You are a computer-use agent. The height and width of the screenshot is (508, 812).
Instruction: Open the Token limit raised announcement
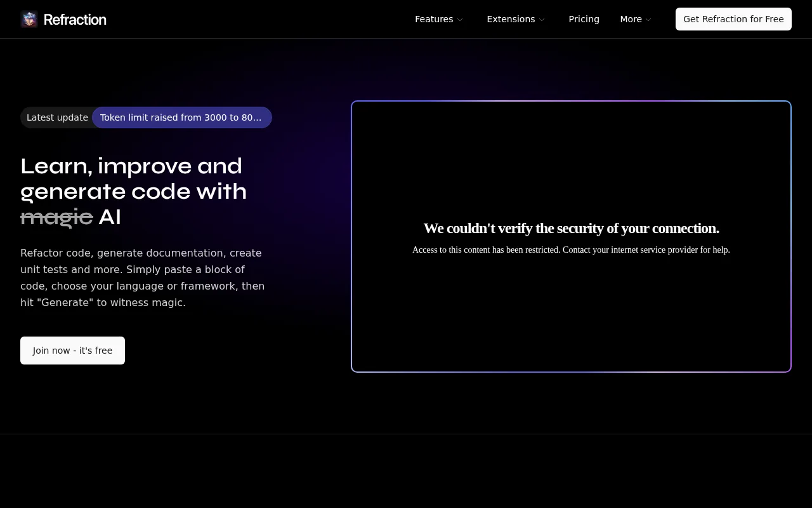pos(181,117)
